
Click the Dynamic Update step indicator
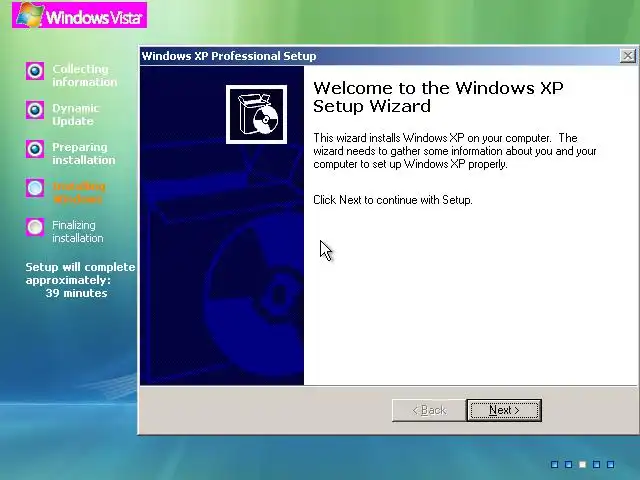[x=35, y=110]
